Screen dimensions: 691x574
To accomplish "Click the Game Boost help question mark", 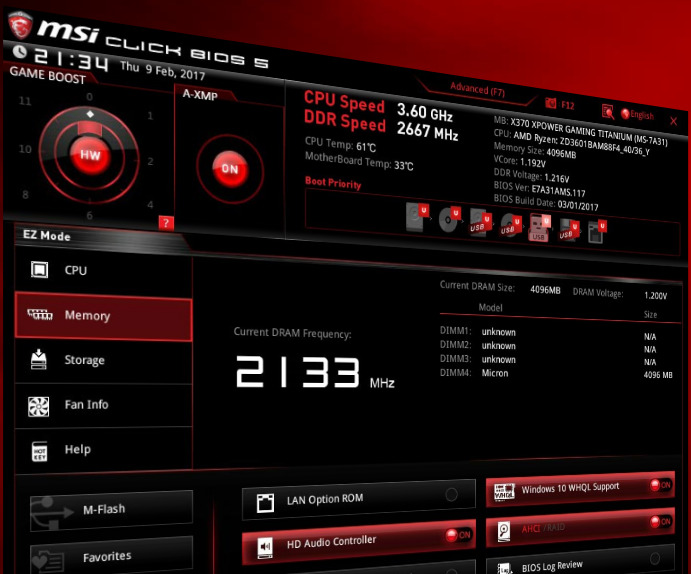I will (166, 222).
